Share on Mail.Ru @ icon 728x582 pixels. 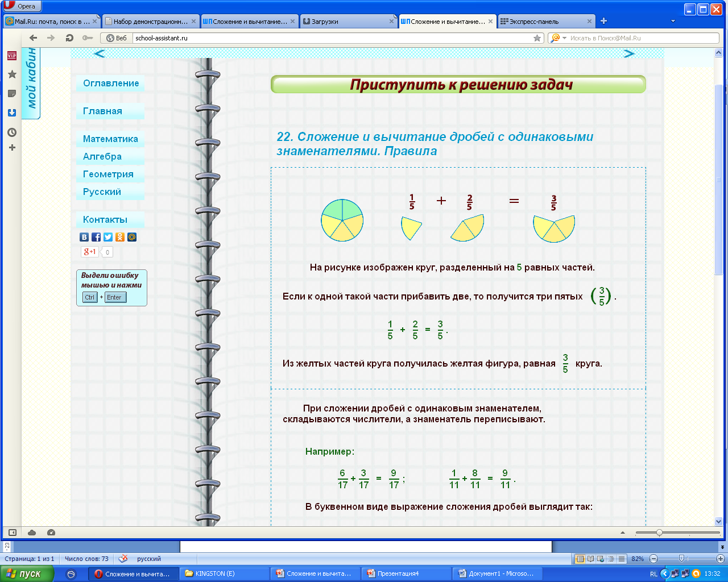[x=132, y=237]
